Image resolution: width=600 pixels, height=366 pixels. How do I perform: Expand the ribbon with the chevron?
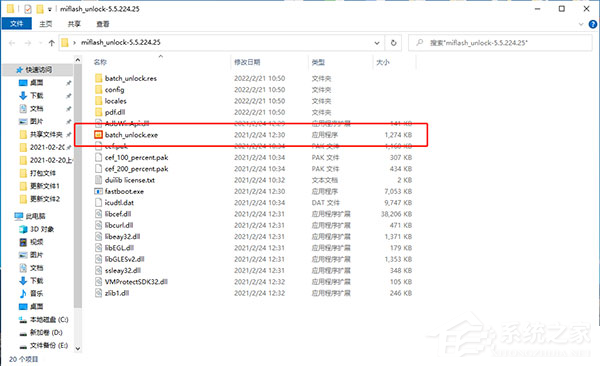pyautogui.click(x=581, y=24)
